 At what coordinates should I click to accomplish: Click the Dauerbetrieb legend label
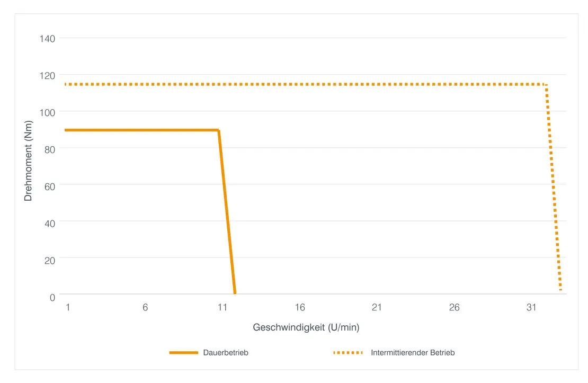tap(225, 353)
